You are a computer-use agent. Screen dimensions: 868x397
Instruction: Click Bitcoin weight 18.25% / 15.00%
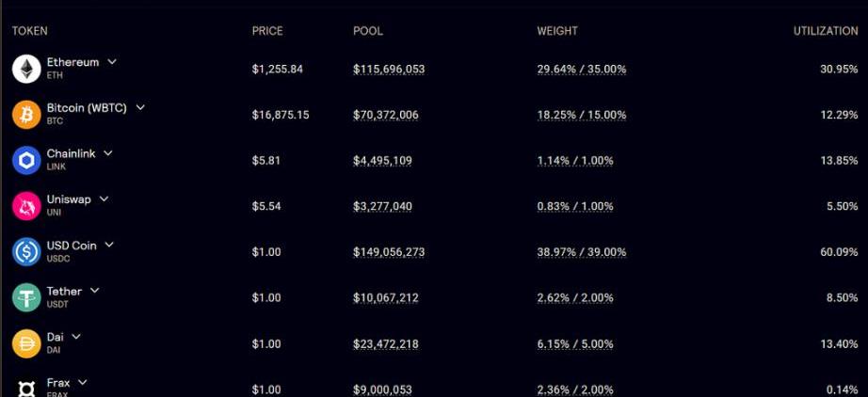tap(582, 116)
